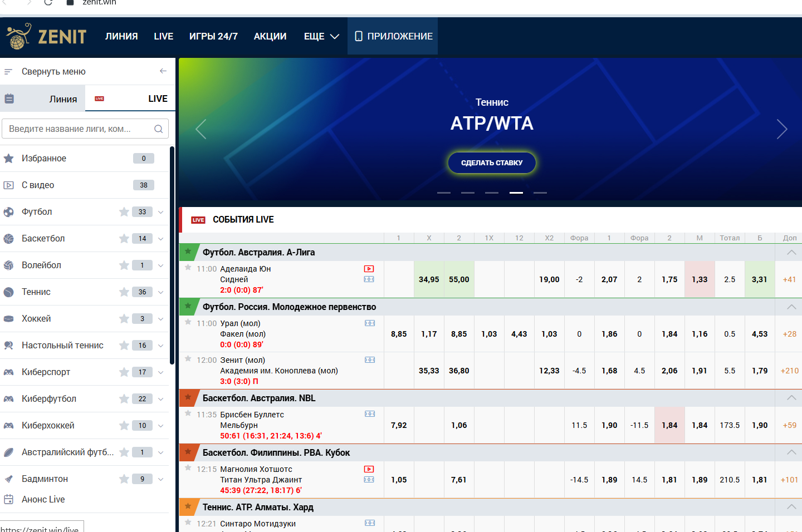Toggle favorite star for Футбол in sidebar
The width and height of the screenshot is (802, 532).
pos(124,212)
